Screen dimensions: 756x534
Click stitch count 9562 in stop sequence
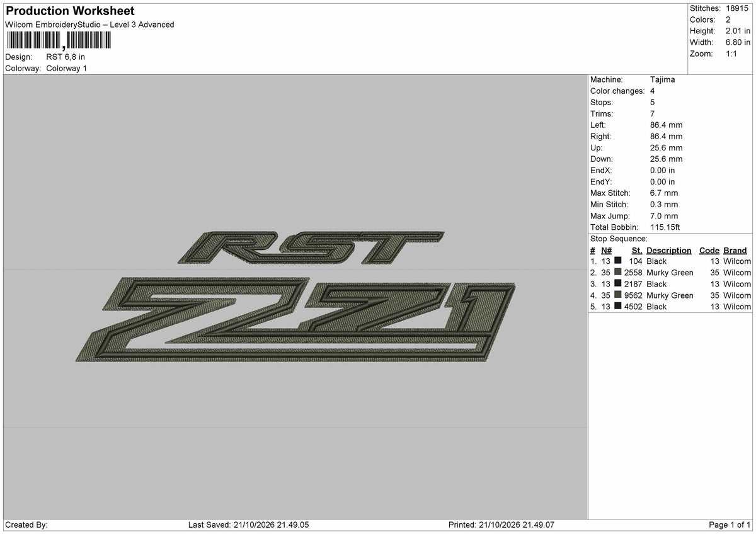633,295
